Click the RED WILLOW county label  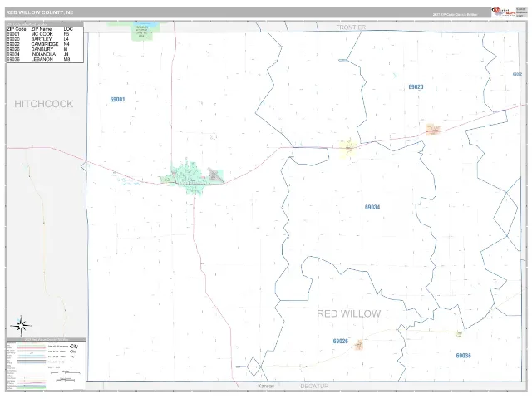point(349,313)
